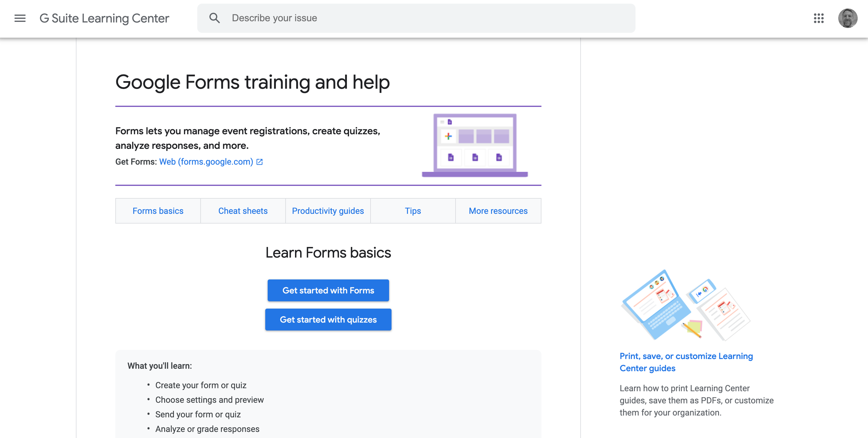Switch to the More resources tab

tap(498, 211)
